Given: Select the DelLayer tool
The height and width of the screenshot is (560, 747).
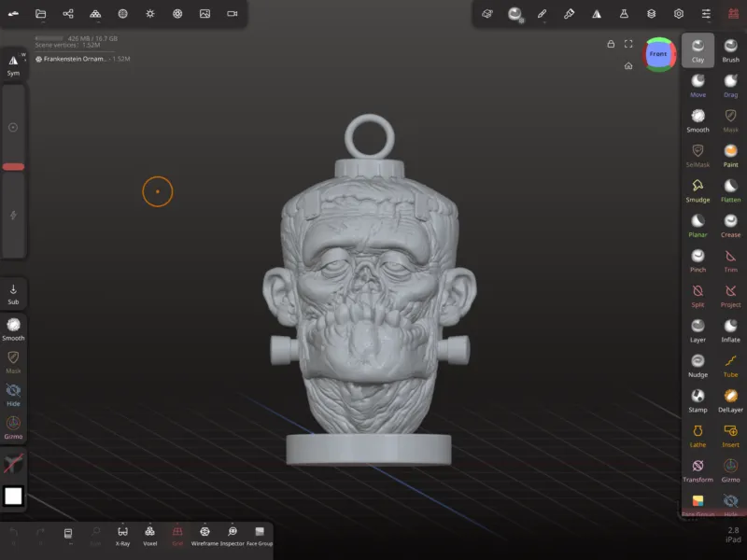Looking at the screenshot, I should 730,400.
